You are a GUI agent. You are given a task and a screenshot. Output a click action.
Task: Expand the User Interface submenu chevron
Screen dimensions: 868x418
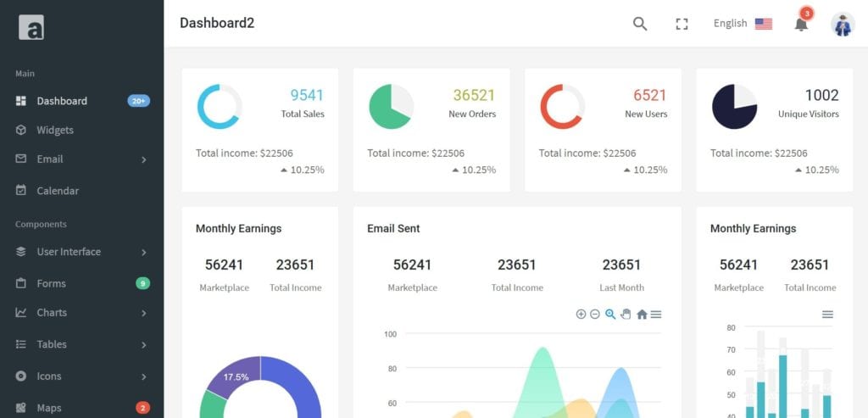(x=144, y=253)
